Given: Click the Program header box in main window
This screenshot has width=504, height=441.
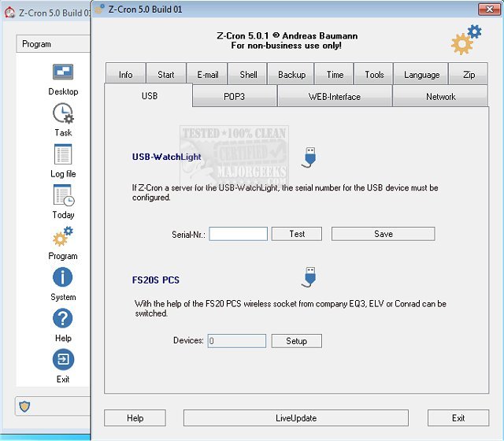Looking at the screenshot, I should (x=53, y=44).
